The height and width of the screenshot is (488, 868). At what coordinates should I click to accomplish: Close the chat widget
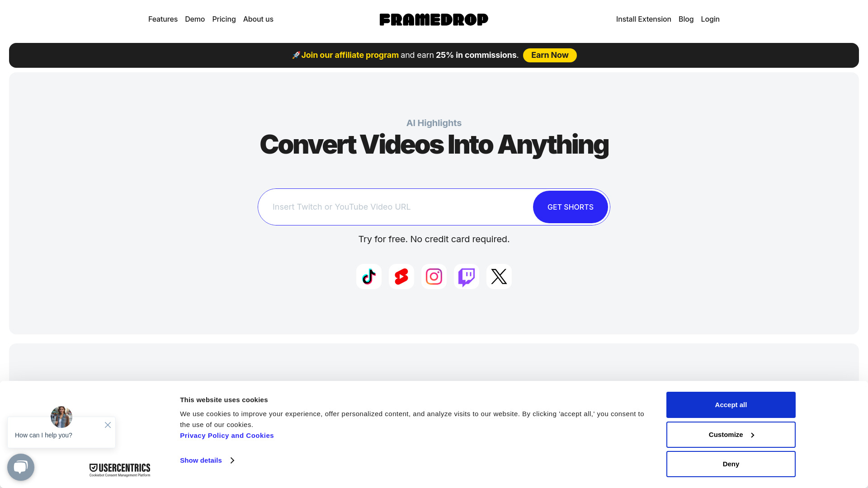pos(107,425)
